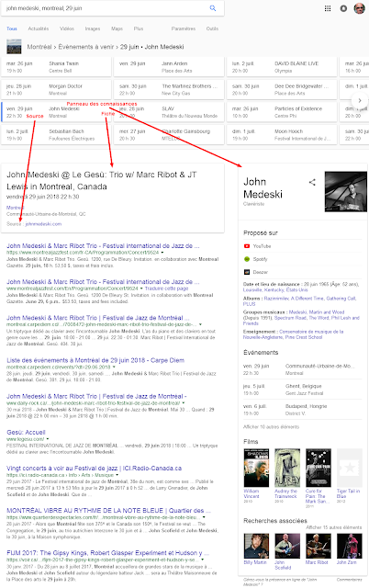Open the Pine Crest School link

click(304, 337)
